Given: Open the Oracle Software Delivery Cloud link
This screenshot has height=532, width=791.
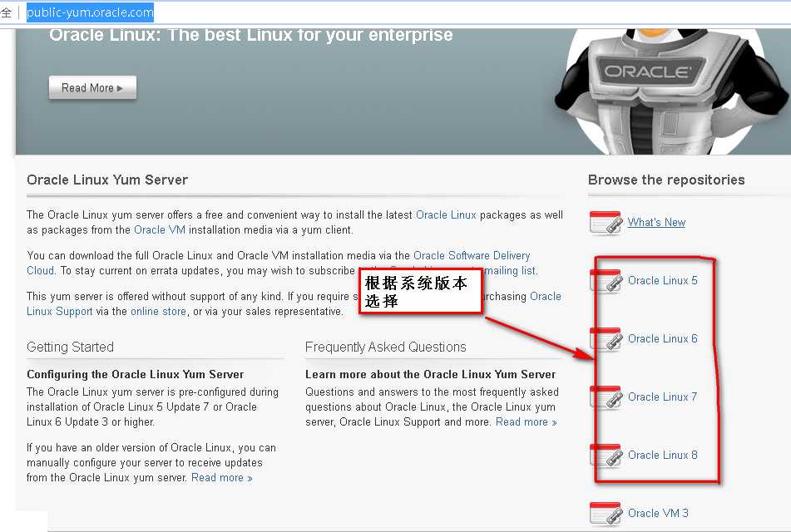Looking at the screenshot, I should click(x=472, y=256).
